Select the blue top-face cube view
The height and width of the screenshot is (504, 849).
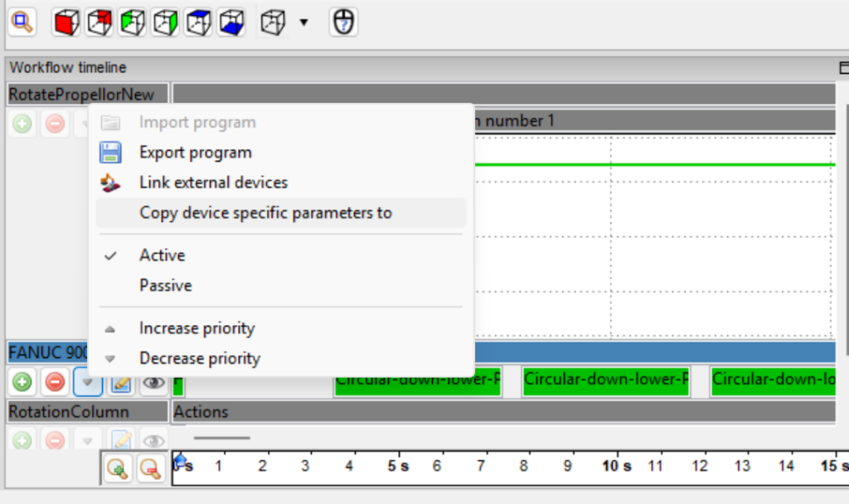pyautogui.click(x=198, y=22)
